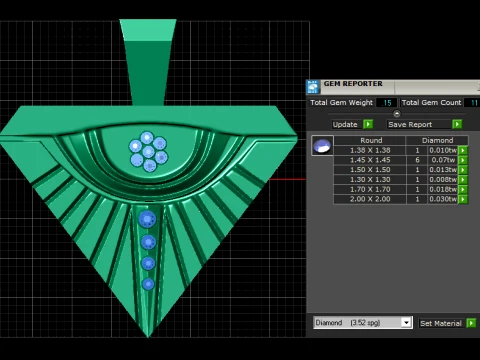
Task: Click the Save Report green arrow button
Action: coord(457,124)
